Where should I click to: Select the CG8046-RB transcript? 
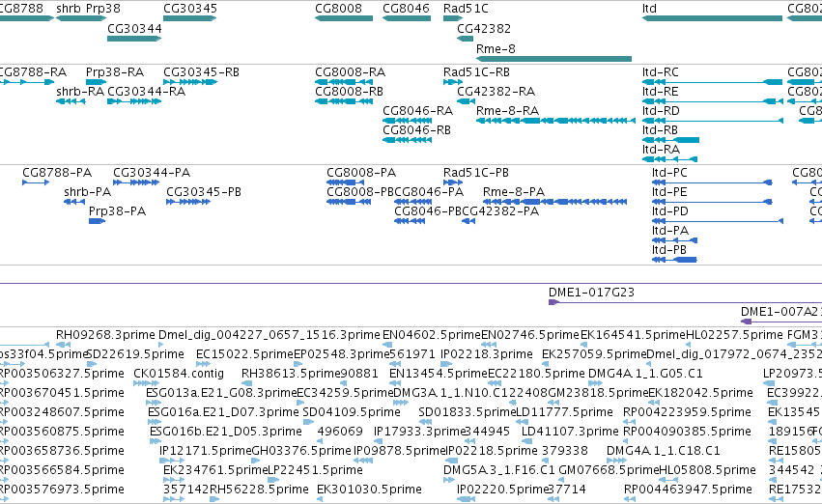(x=408, y=140)
